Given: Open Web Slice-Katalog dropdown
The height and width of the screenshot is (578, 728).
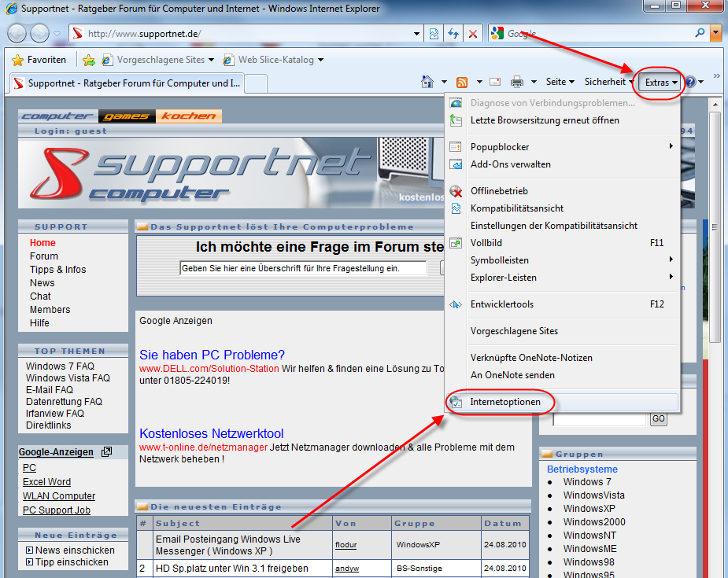Looking at the screenshot, I should (x=321, y=60).
